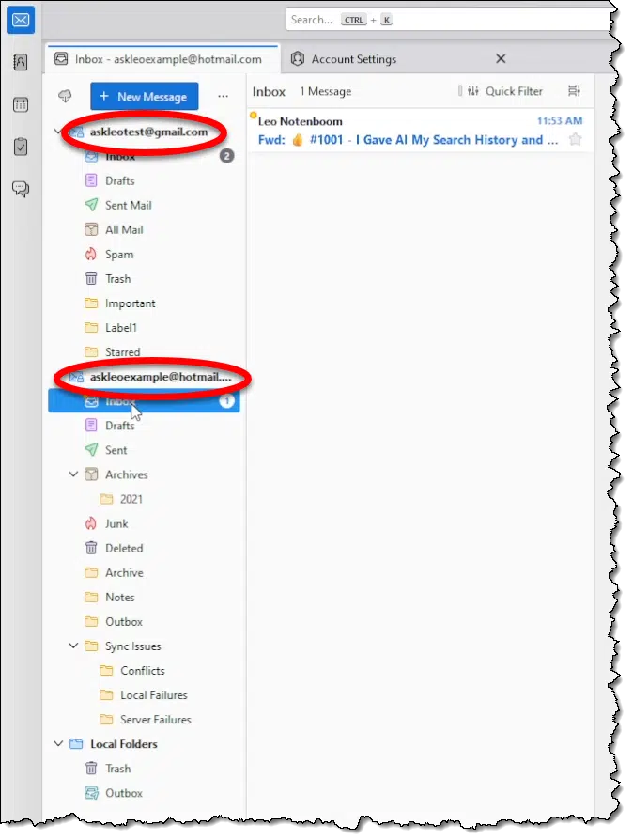Open the Conflicts folder
633x840 pixels.
point(145,671)
